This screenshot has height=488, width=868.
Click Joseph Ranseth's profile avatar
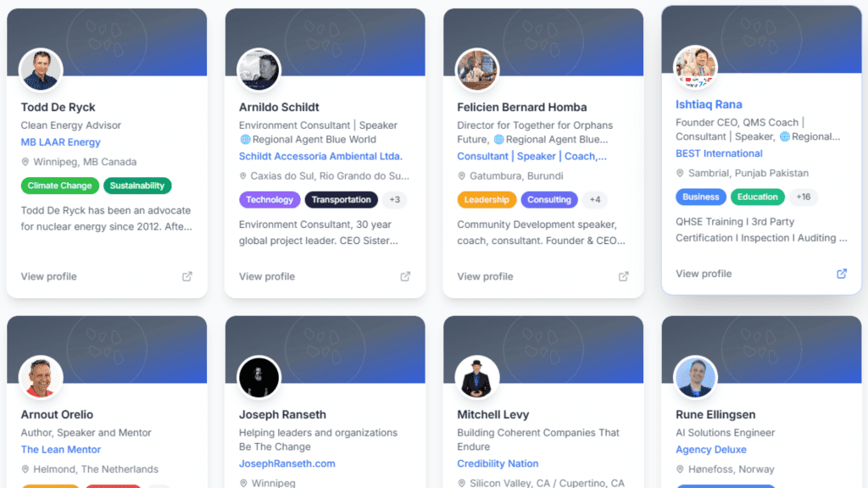(x=259, y=378)
